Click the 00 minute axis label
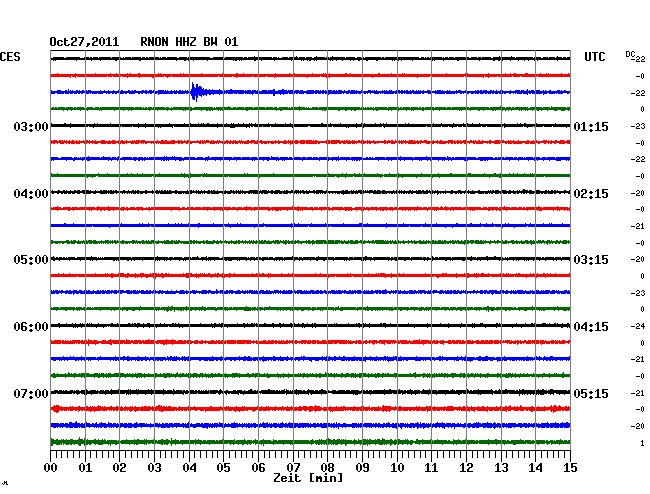The image size is (650, 494). [51, 468]
